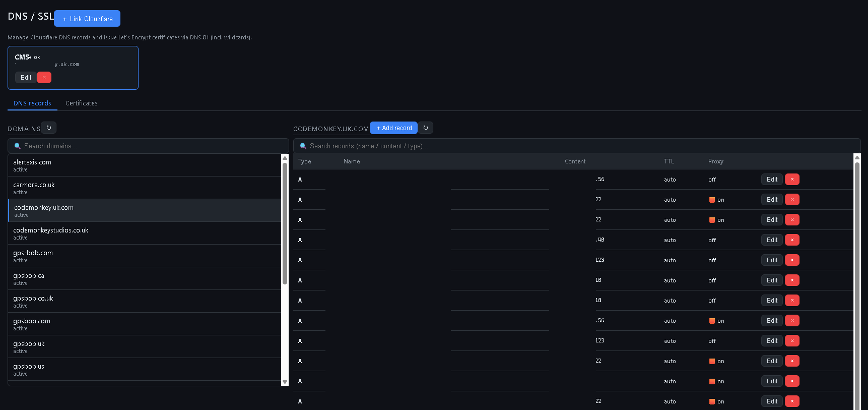The image size is (868, 410).
Task: Click the records table scroll up arrow
Action: pos(857,157)
